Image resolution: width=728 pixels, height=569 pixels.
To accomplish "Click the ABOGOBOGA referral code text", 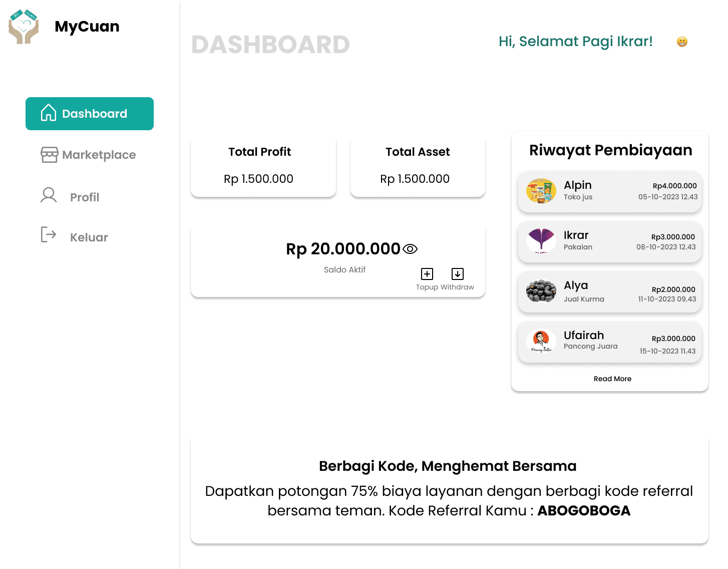I will click(584, 510).
